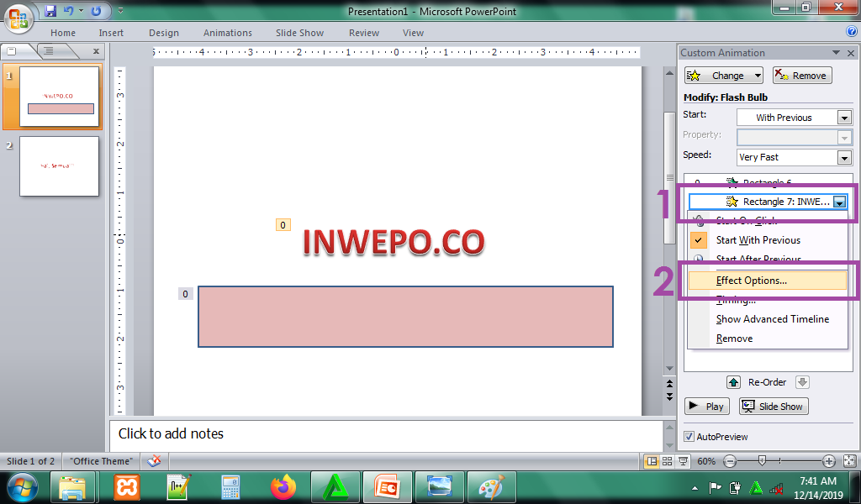Move animation down with Re-Order arrow
The width and height of the screenshot is (861, 504).
pos(802,382)
